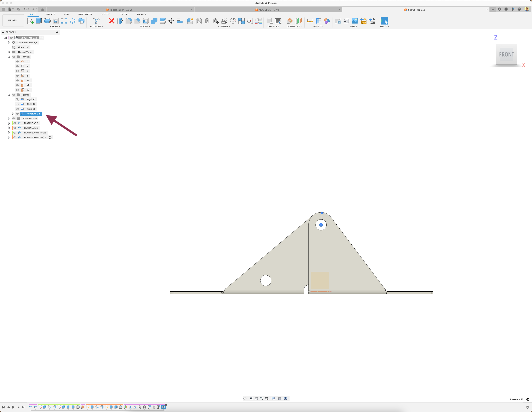Switch to the SURFACE tab
Screen dimensions: 532x412
click(x=50, y=15)
